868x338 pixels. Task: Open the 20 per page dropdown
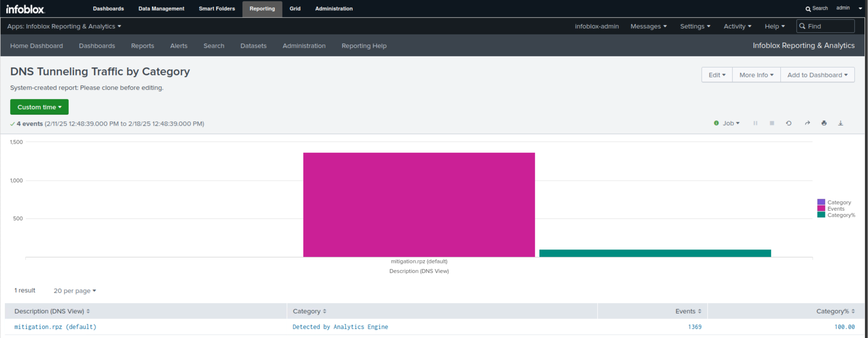point(74,291)
